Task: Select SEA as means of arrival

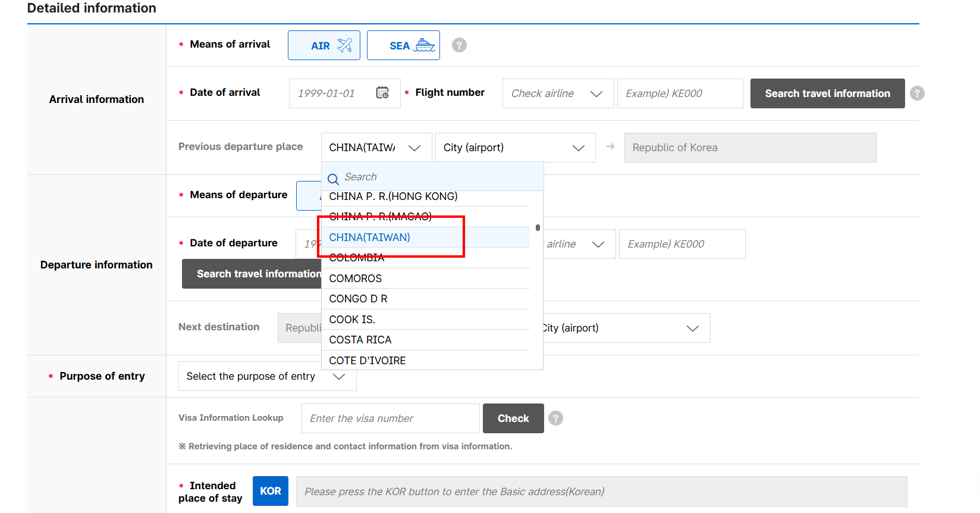Action: [x=403, y=45]
